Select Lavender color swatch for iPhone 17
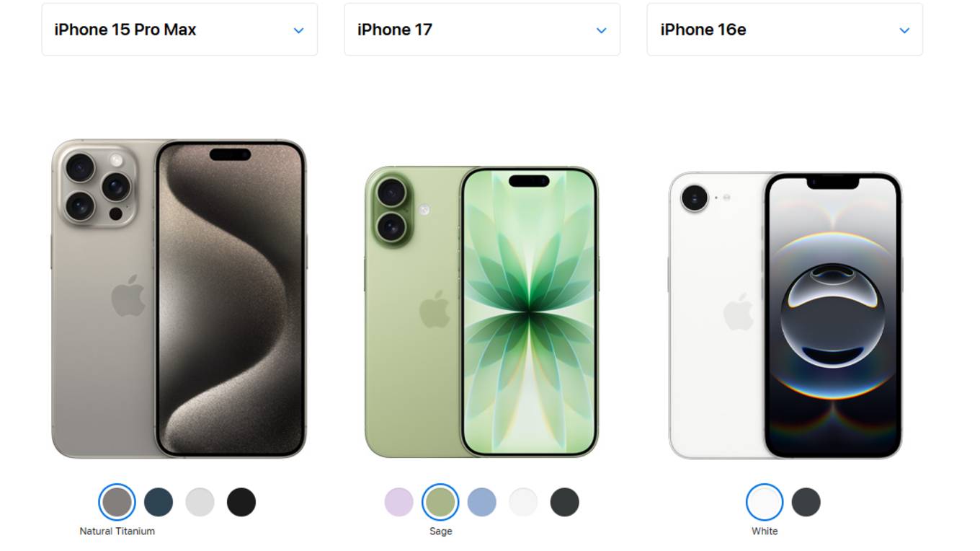This screenshot has width=980, height=551. tap(398, 502)
